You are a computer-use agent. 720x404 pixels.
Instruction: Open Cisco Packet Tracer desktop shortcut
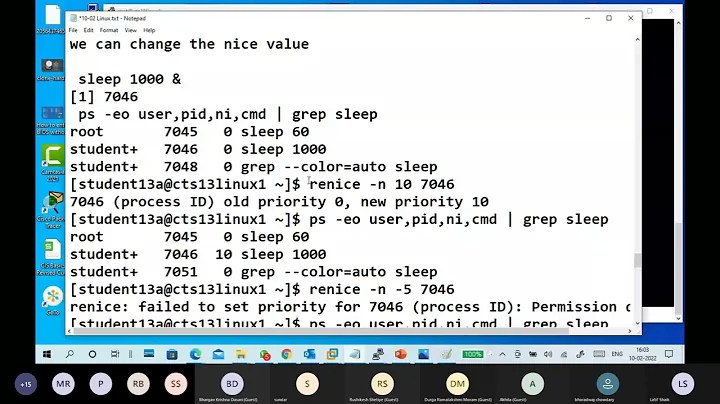pyautogui.click(x=52, y=210)
